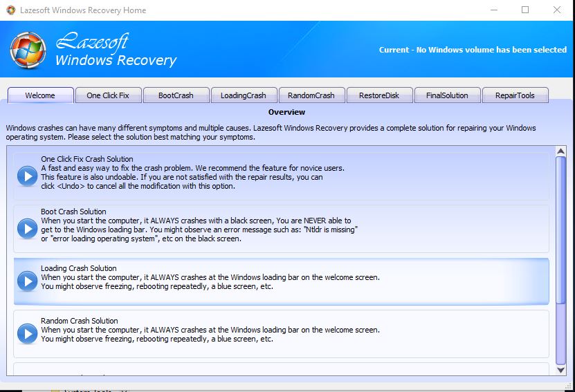Switch to the LoadingCrash tab
The image size is (575, 392).
(244, 95)
